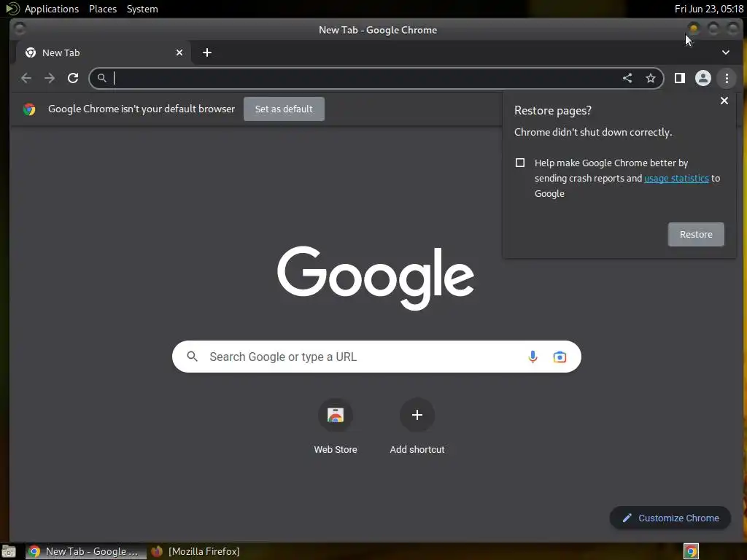Dismiss the Restore pages popup

pyautogui.click(x=724, y=101)
